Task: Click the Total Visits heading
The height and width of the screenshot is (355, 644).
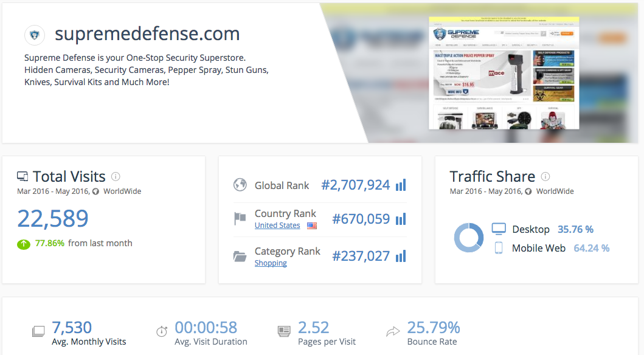Action: pyautogui.click(x=69, y=176)
